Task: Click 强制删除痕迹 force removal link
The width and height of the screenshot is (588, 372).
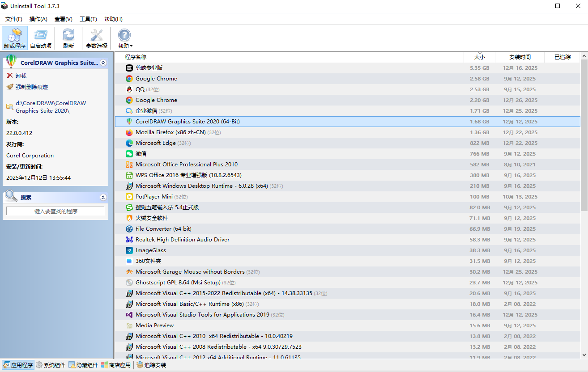Action: tap(31, 87)
